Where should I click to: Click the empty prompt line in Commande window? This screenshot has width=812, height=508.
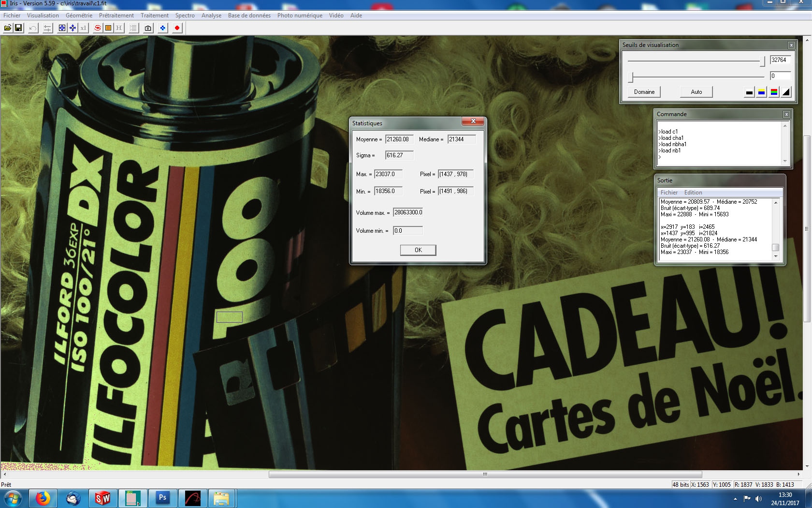pos(719,157)
